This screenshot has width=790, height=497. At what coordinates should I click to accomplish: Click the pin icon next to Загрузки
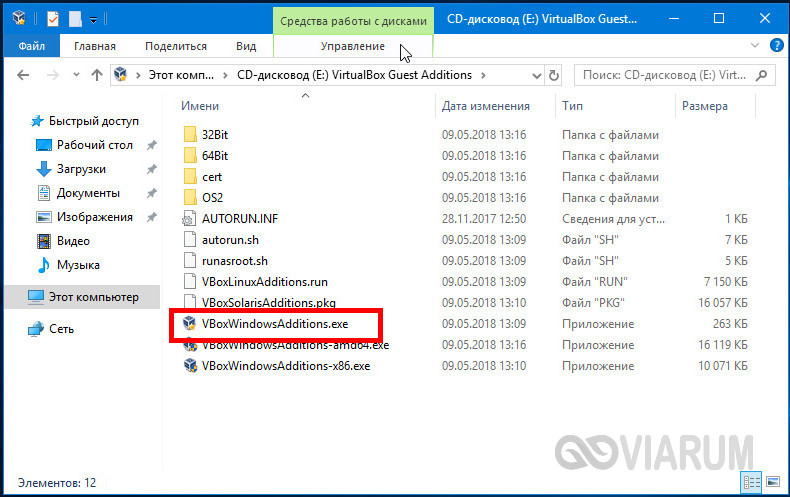coord(151,169)
